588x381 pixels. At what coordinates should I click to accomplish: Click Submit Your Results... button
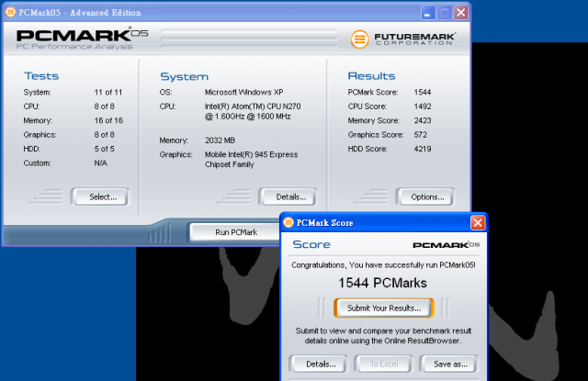(384, 308)
